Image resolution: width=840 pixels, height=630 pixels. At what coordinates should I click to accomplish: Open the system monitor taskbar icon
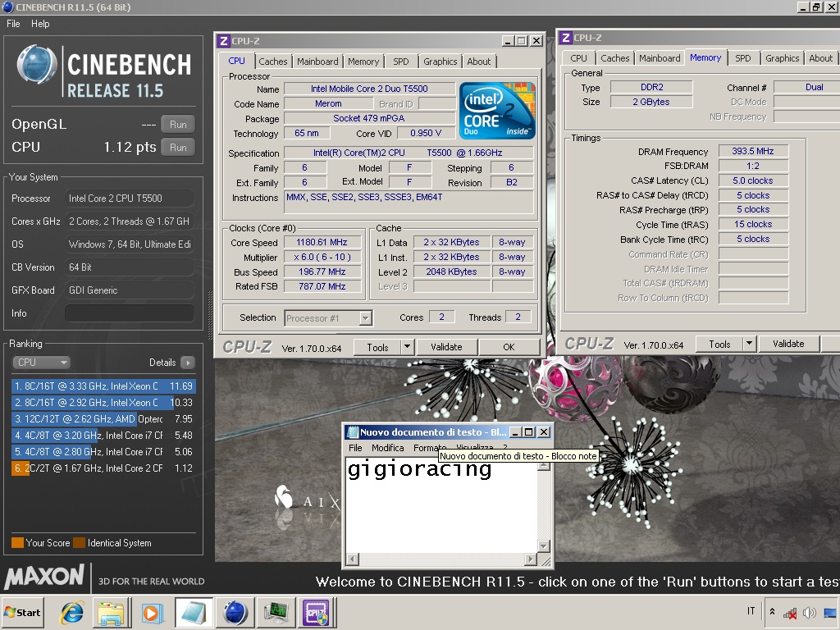[276, 612]
